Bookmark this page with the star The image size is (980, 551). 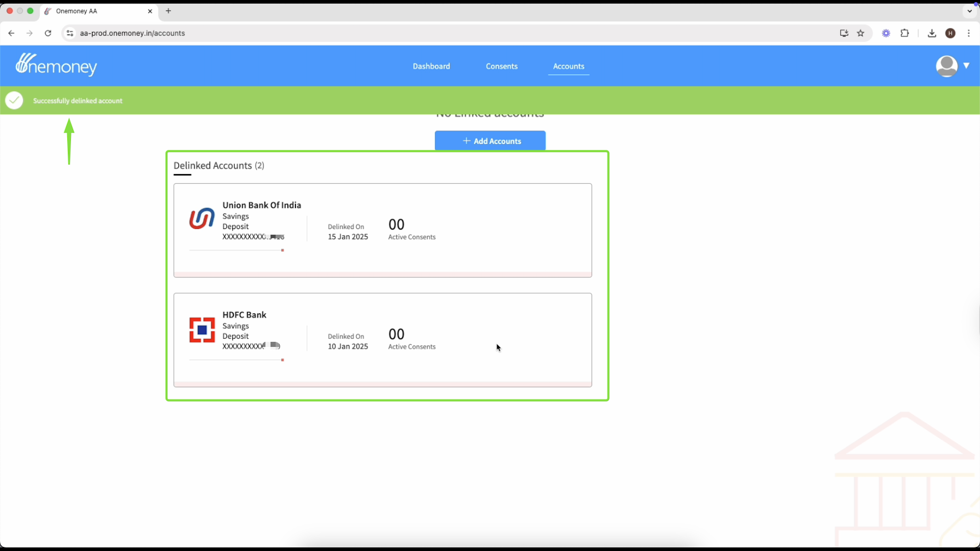click(861, 33)
